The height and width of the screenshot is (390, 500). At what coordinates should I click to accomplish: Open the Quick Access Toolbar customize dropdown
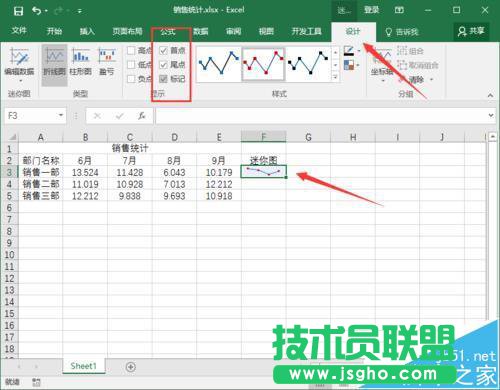pos(80,11)
